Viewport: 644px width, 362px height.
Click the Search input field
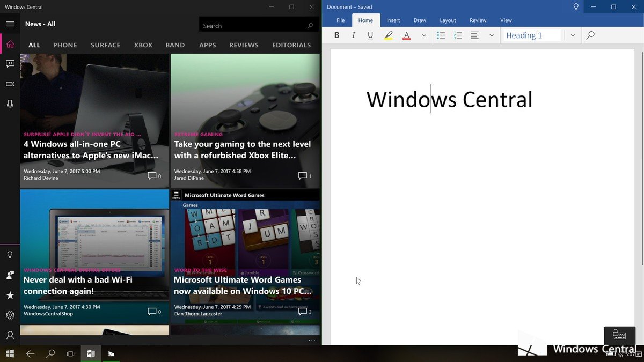click(259, 25)
